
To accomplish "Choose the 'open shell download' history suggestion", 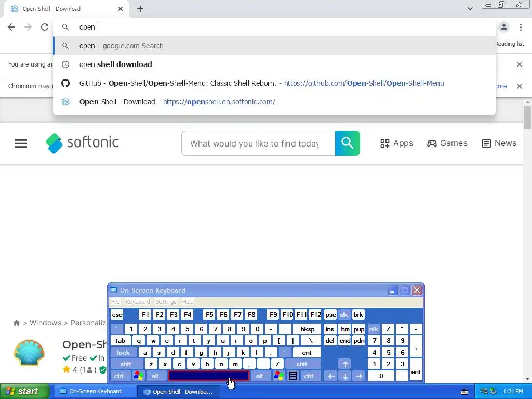I will coord(274,64).
